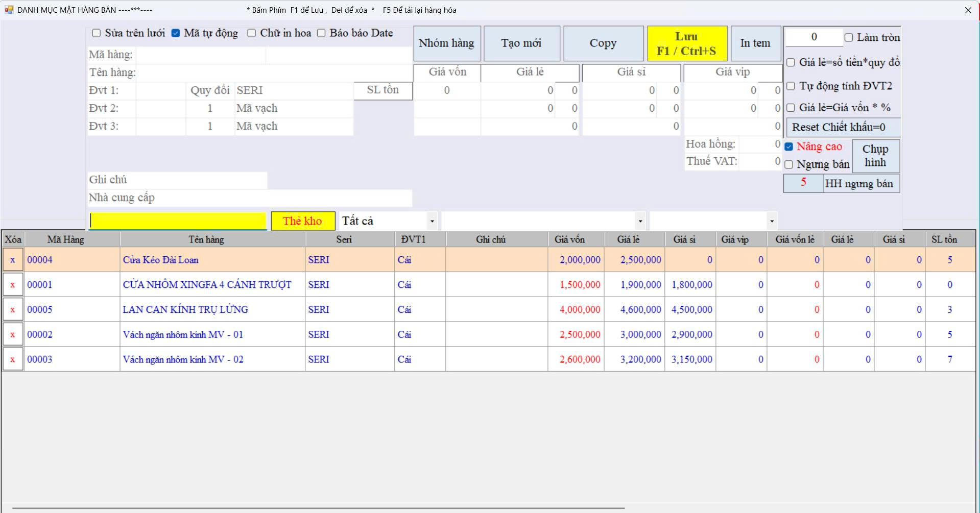Image resolution: width=980 pixels, height=513 pixels.
Task: Click the yellow search box
Action: [x=178, y=221]
